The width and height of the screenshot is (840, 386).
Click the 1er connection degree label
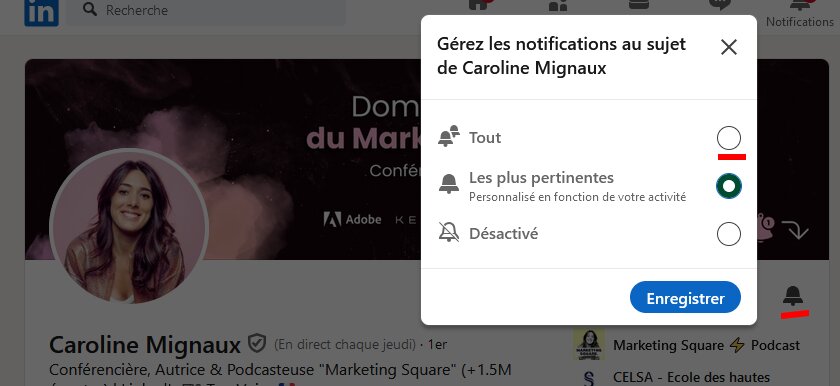point(438,344)
